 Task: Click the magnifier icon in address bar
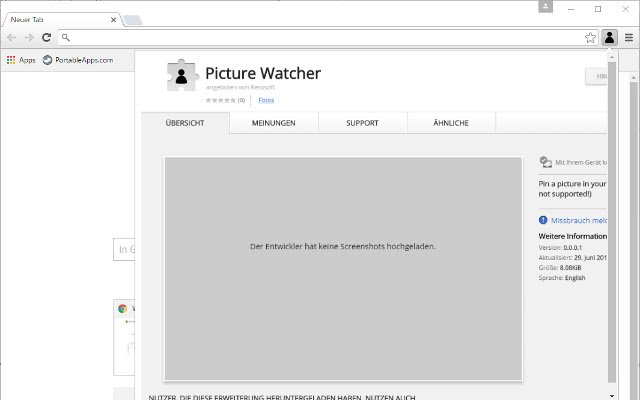click(66, 38)
